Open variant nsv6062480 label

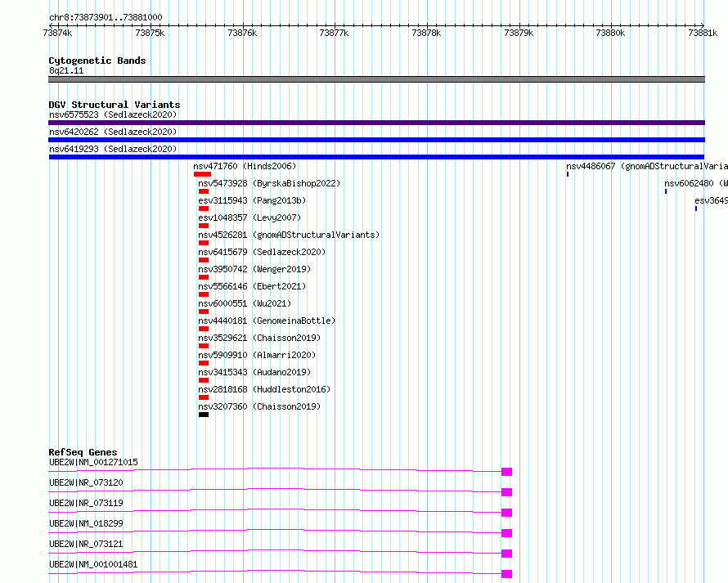(x=696, y=183)
